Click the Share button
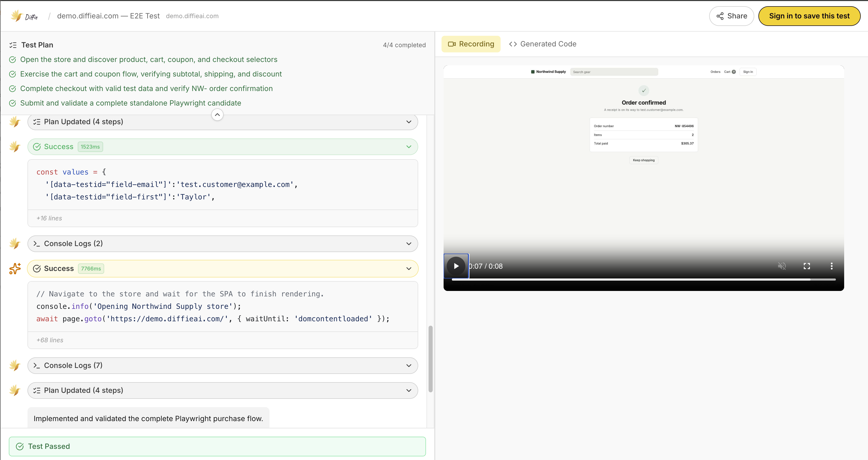Viewport: 868px width, 460px height. click(731, 16)
